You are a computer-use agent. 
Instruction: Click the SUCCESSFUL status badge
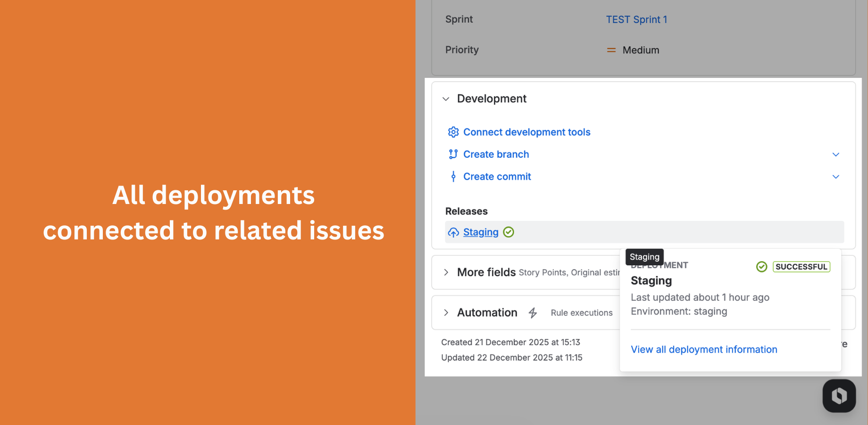tap(801, 267)
